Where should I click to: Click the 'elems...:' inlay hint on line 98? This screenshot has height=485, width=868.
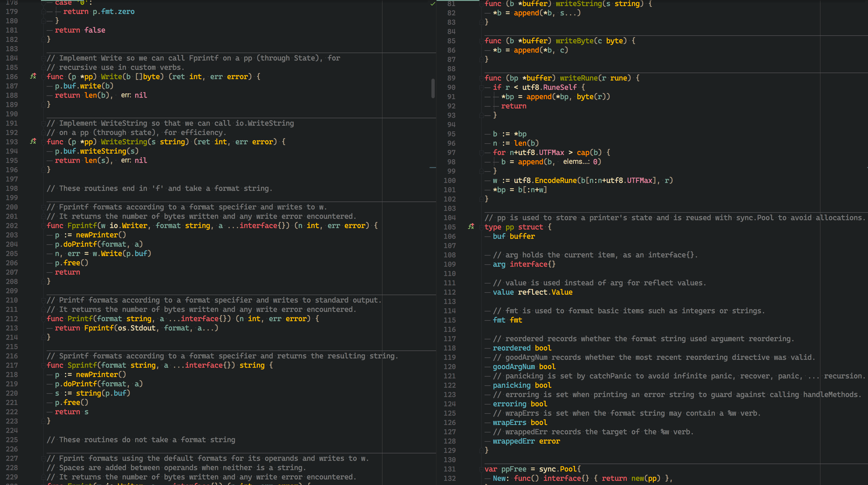(576, 162)
